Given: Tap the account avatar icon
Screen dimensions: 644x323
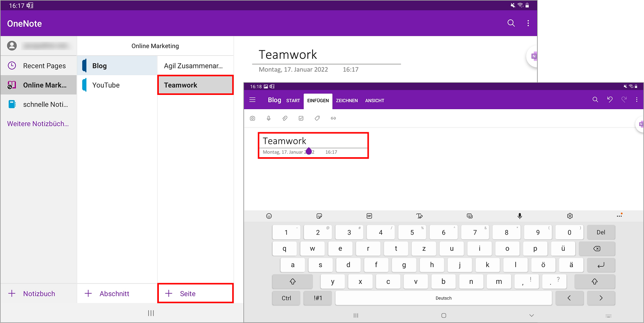Looking at the screenshot, I should point(12,46).
